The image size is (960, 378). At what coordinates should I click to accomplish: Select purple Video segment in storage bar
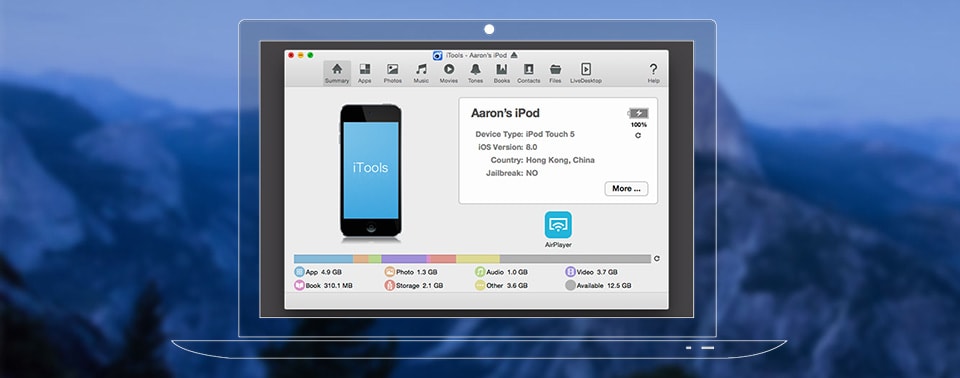tap(404, 259)
